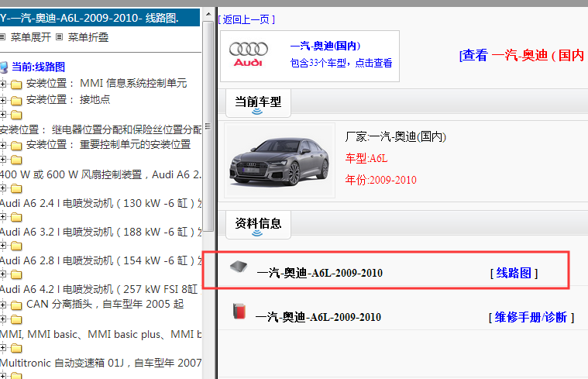Click the computer icon next to 当前:线路图
The image size is (588, 379).
[4, 67]
